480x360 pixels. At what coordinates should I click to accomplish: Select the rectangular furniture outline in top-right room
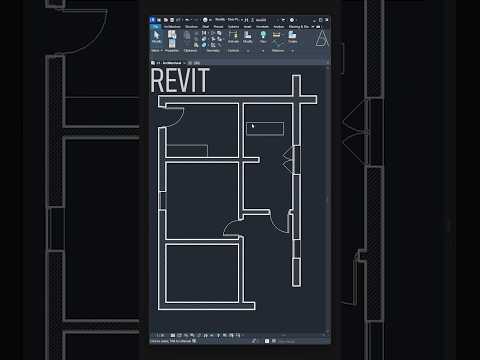coord(265,129)
